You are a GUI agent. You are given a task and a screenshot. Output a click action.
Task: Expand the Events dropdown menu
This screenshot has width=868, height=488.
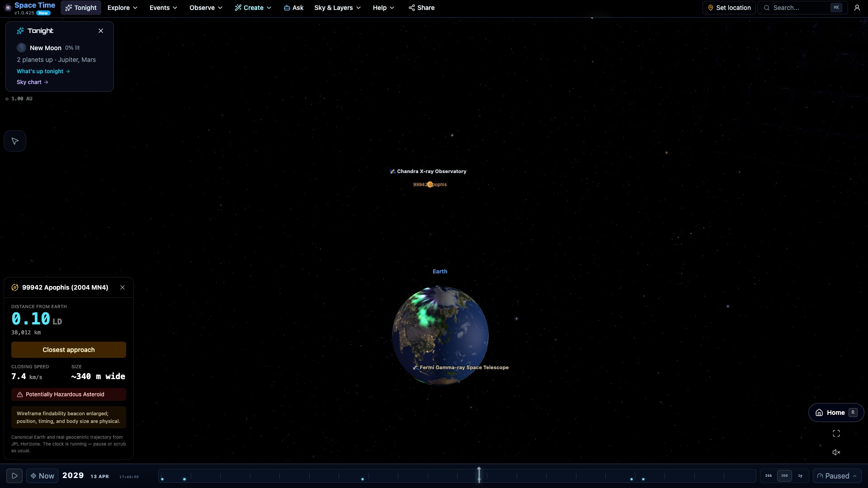tap(164, 8)
